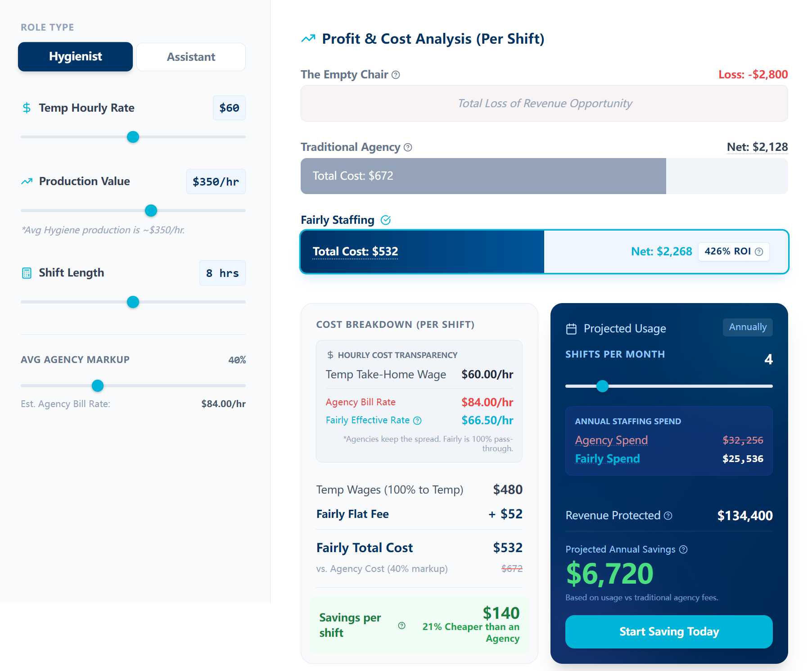The height and width of the screenshot is (671, 812).
Task: Click the Fairly Staffing verified checkmark icon
Action: [x=386, y=220]
